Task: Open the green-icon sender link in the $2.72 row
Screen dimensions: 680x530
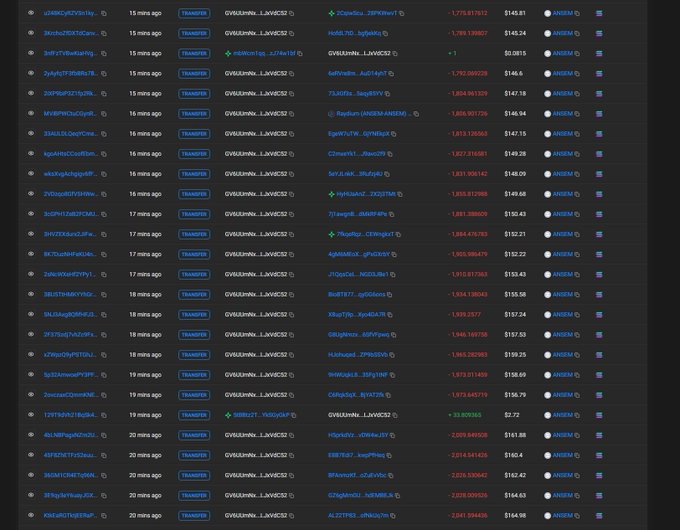Action: (261, 415)
